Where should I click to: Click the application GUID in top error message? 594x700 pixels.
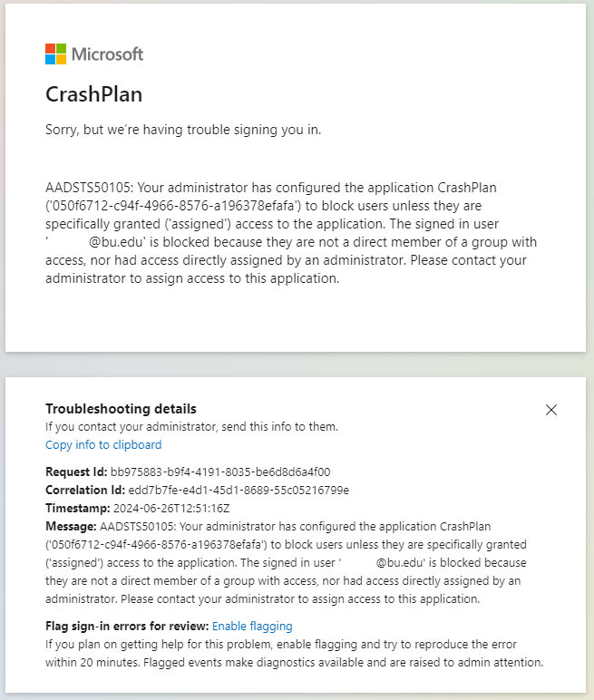pos(173,206)
